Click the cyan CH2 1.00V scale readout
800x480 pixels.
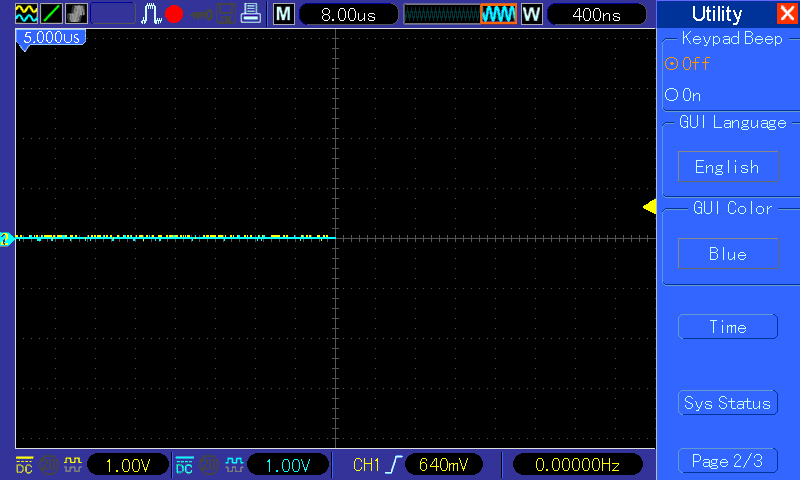click(x=288, y=465)
